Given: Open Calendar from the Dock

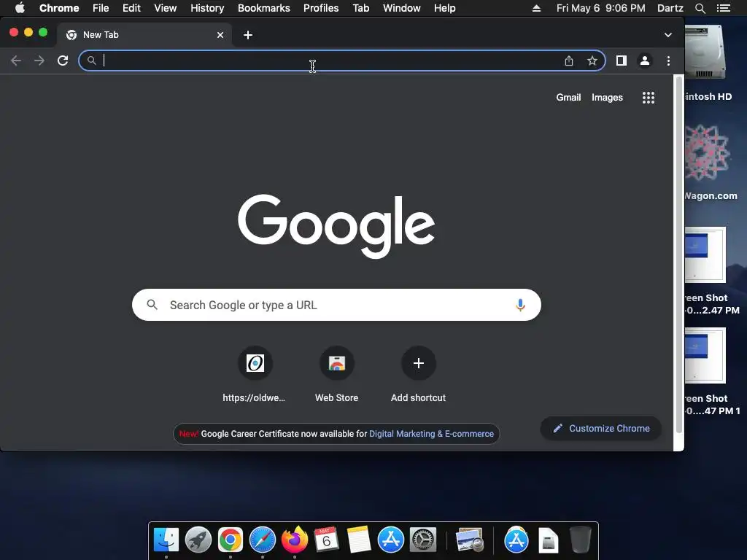Looking at the screenshot, I should (x=326, y=540).
